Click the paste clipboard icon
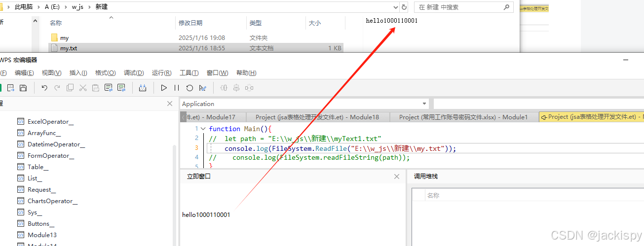The height and width of the screenshot is (246, 644). coord(96,88)
